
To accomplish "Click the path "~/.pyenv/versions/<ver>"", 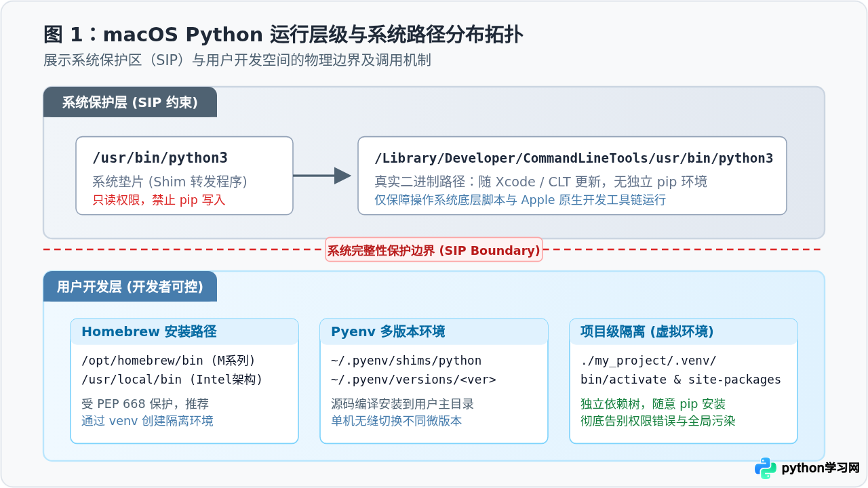I will pos(414,380).
